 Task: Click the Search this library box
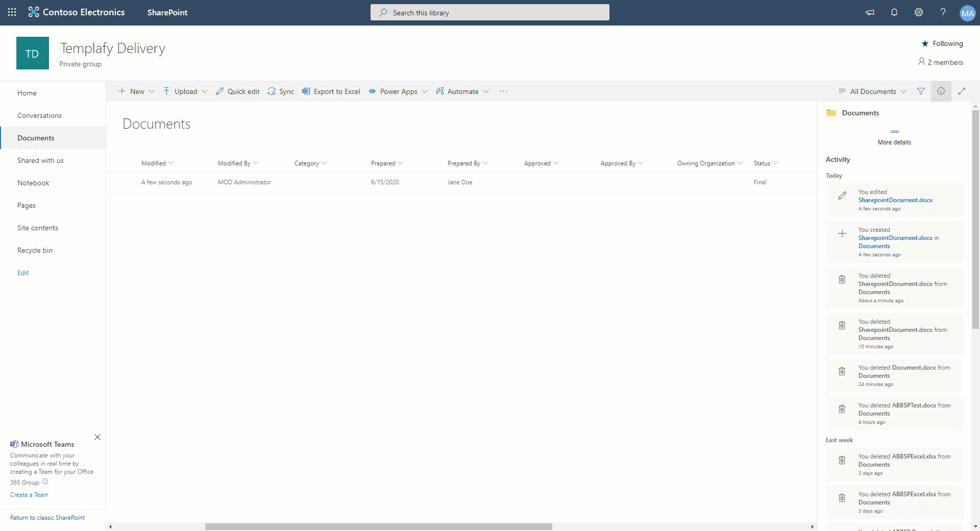click(490, 13)
